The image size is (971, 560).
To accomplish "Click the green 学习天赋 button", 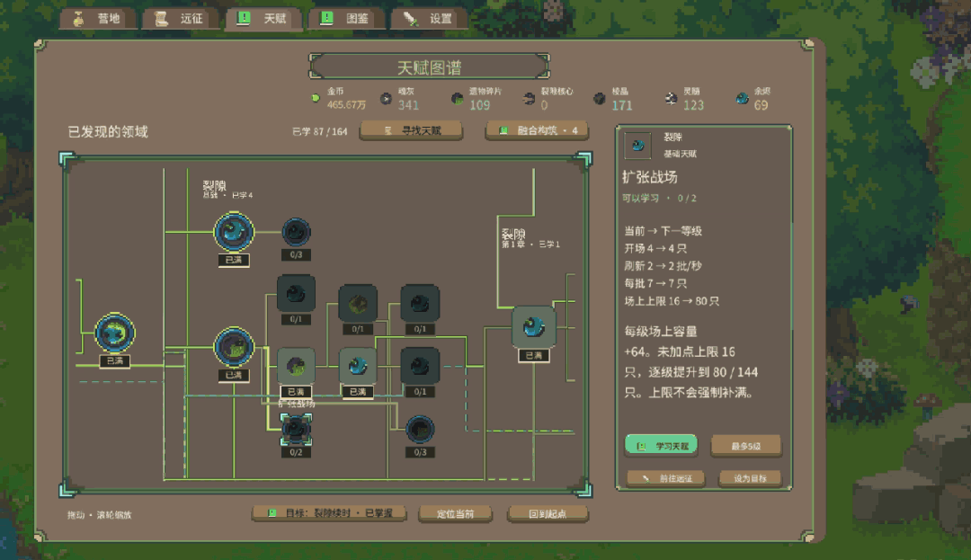I will tap(662, 446).
